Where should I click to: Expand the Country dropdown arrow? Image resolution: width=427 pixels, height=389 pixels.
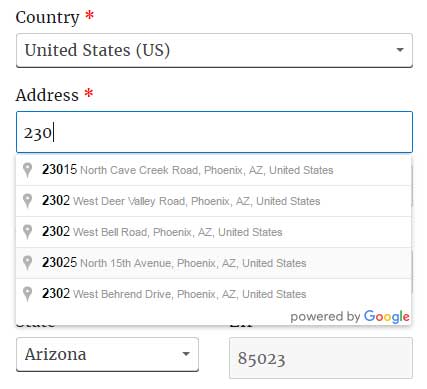(400, 50)
